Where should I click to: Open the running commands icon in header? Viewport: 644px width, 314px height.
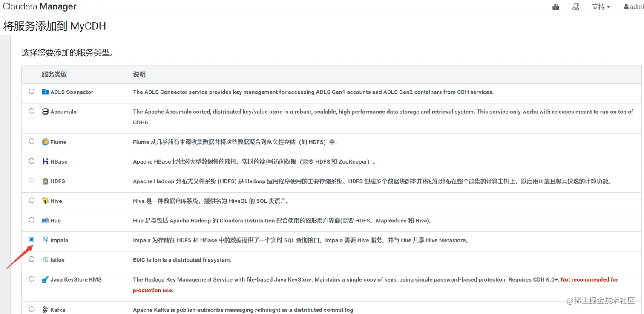pos(576,7)
